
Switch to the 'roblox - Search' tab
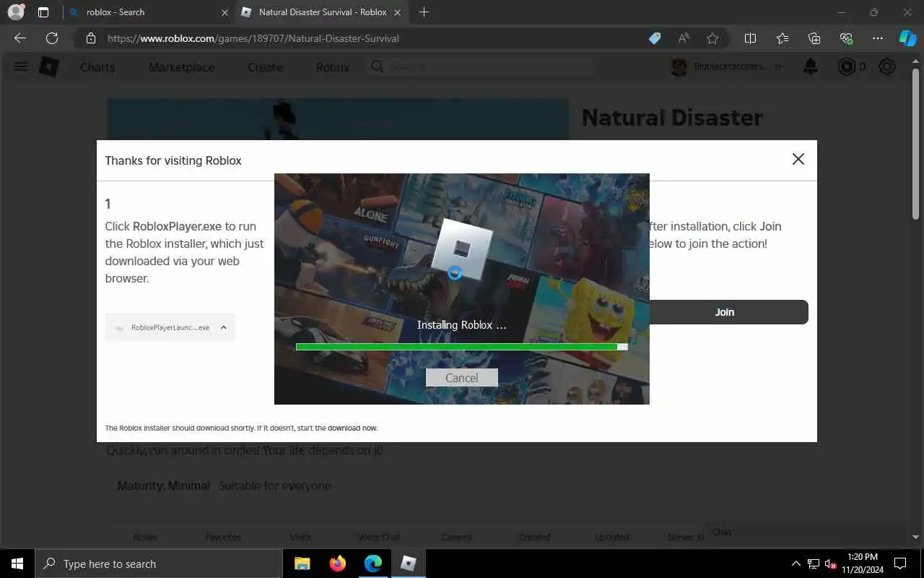point(148,12)
